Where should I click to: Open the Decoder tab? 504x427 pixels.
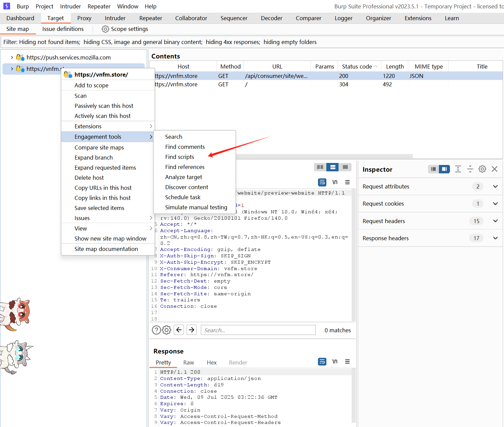pyautogui.click(x=272, y=18)
